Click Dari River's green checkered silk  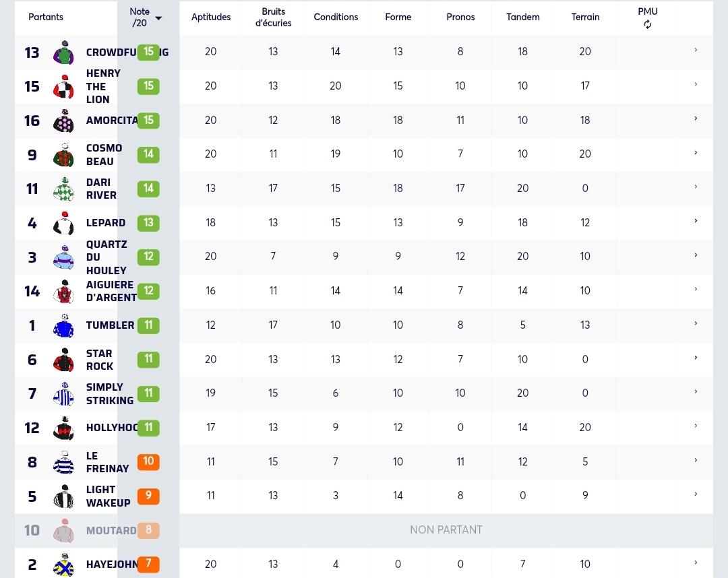click(x=63, y=189)
